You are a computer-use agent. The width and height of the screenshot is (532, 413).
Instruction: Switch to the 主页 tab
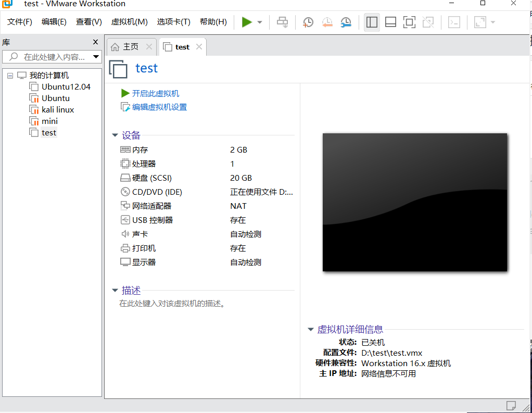[x=131, y=46]
